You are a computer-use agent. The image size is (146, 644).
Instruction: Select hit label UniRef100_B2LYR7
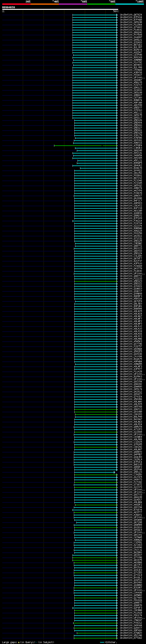[x=131, y=47]
